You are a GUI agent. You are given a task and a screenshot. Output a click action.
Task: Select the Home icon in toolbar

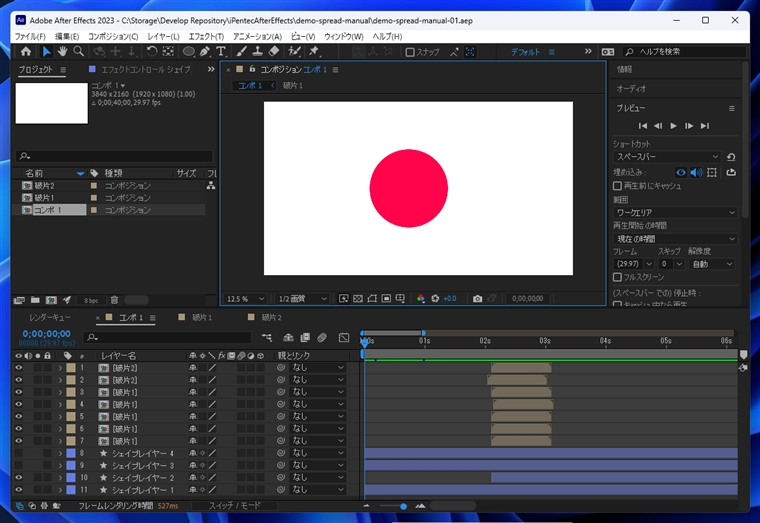pos(26,51)
